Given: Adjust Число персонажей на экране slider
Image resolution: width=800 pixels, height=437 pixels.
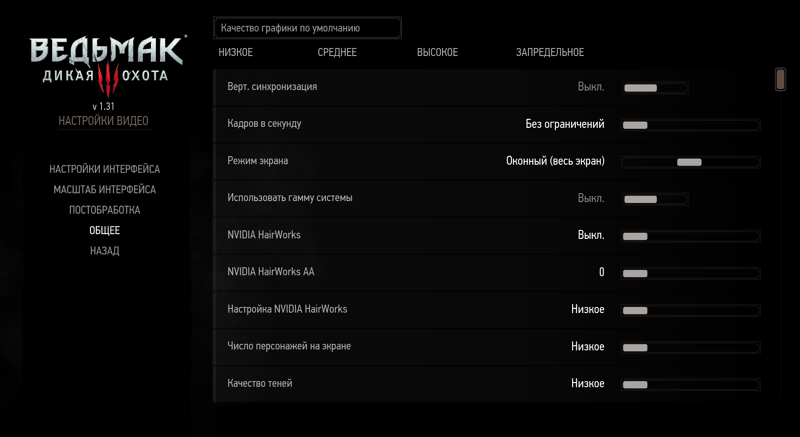Looking at the screenshot, I should [690, 347].
